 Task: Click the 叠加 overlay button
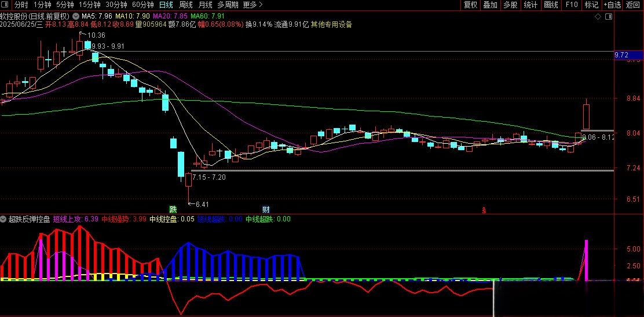490,5
